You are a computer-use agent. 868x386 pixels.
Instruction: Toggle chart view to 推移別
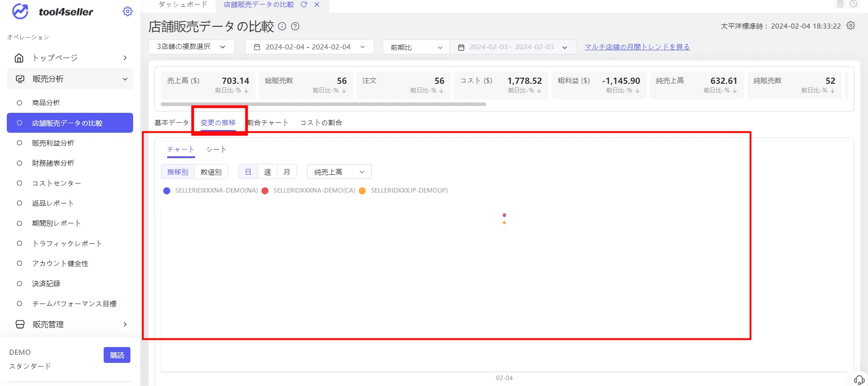(x=177, y=172)
